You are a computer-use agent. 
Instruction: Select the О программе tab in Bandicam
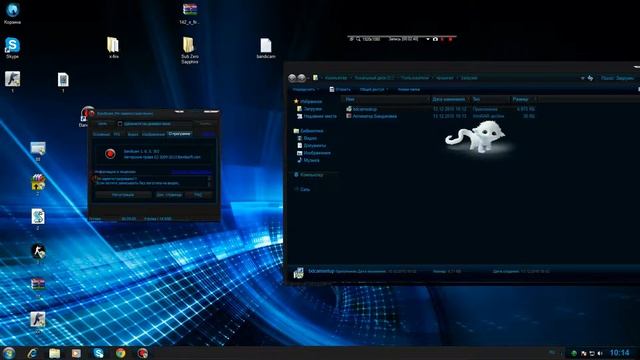tap(180, 134)
